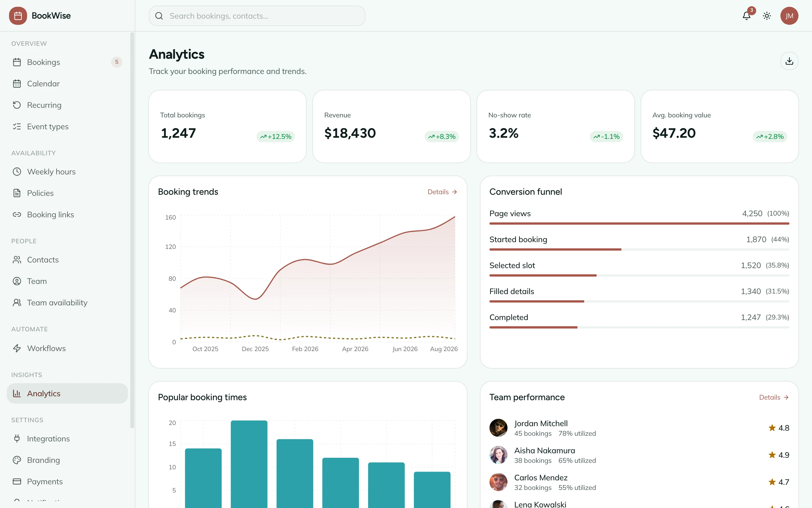Click the Team user-circle icon

[x=17, y=281]
